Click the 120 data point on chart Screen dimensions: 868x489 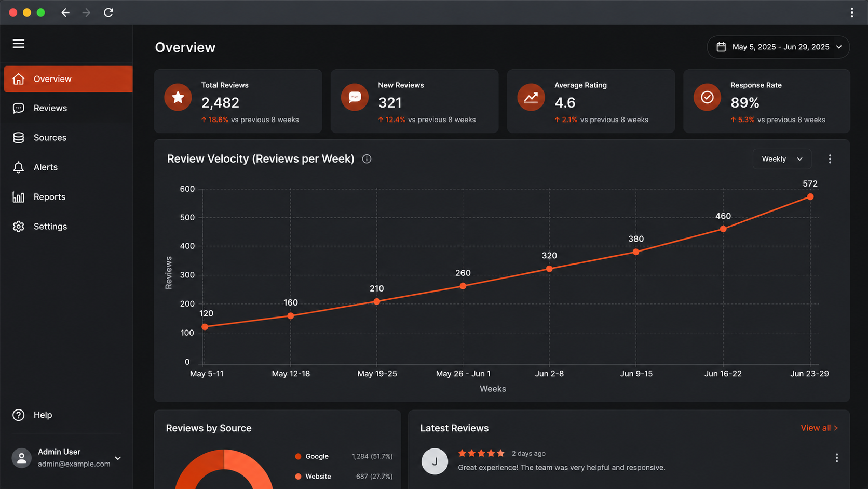[x=205, y=327]
